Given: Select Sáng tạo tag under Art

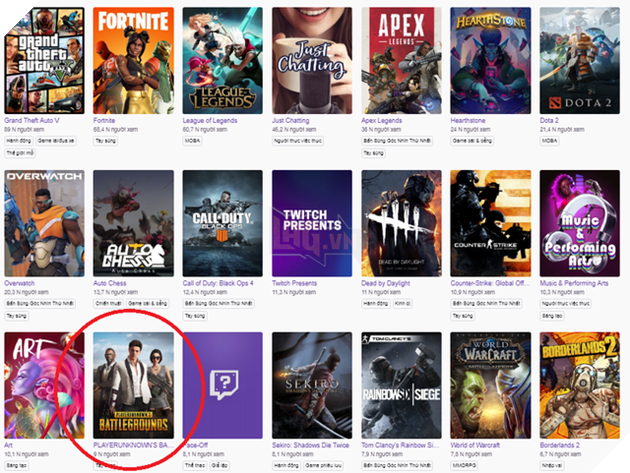Looking at the screenshot, I should 17,465.
